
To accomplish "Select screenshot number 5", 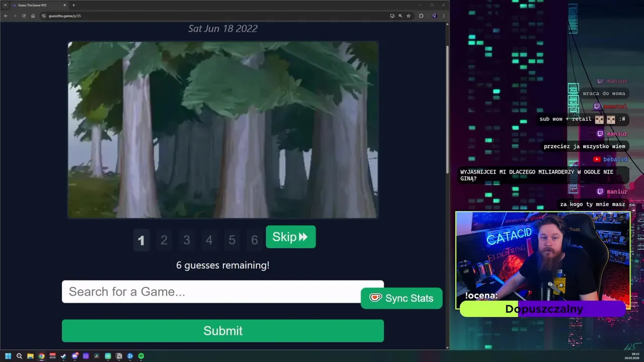I will 232,240.
